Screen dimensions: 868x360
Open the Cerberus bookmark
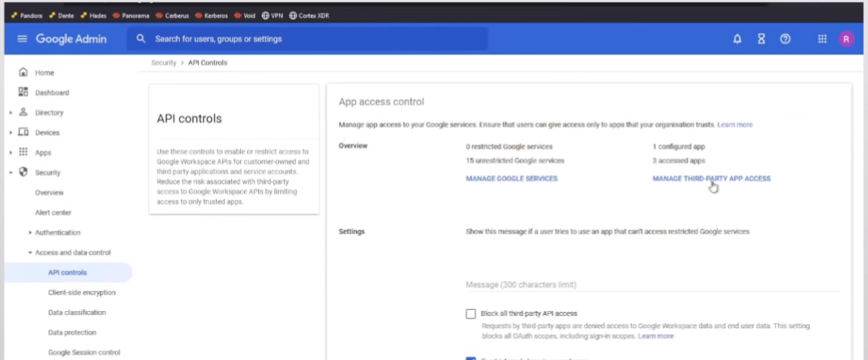[172, 15]
